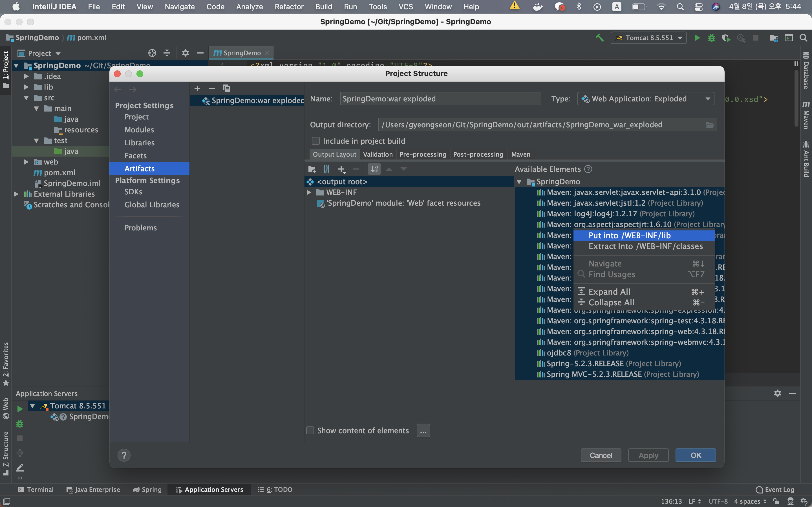Screen dimensions: 812x507
Task: Click the Build project hammer icon
Action: click(x=599, y=38)
